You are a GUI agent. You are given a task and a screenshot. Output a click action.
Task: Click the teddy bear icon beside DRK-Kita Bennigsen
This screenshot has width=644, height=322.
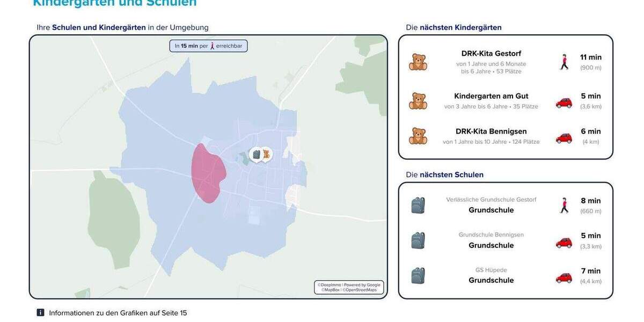(418, 136)
